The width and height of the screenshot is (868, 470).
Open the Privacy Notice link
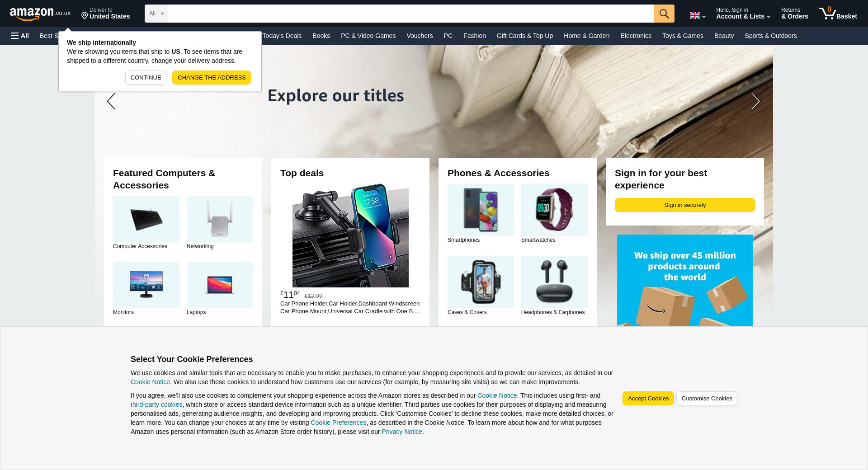402,432
